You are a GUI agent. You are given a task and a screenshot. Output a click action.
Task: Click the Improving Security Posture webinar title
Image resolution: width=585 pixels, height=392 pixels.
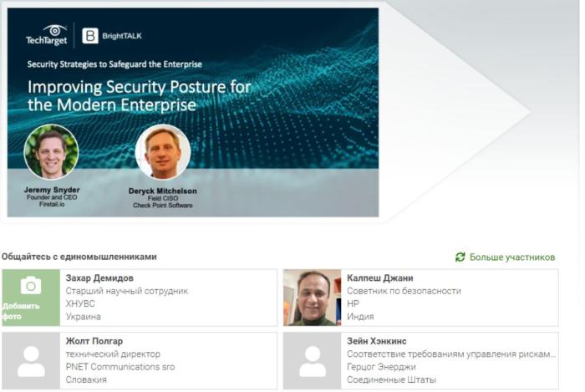coord(140,96)
